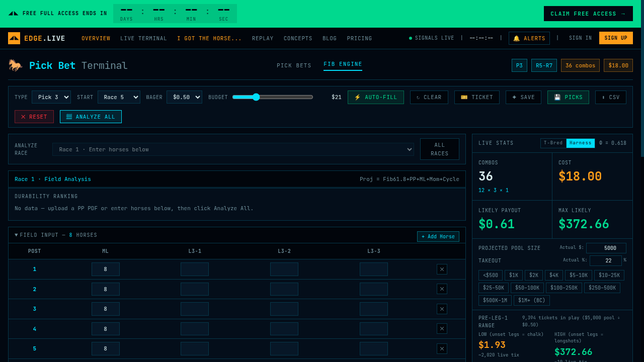The width and height of the screenshot is (644, 362).
Task: Run Auto-Fill with the lightning button
Action: click(x=376, y=98)
